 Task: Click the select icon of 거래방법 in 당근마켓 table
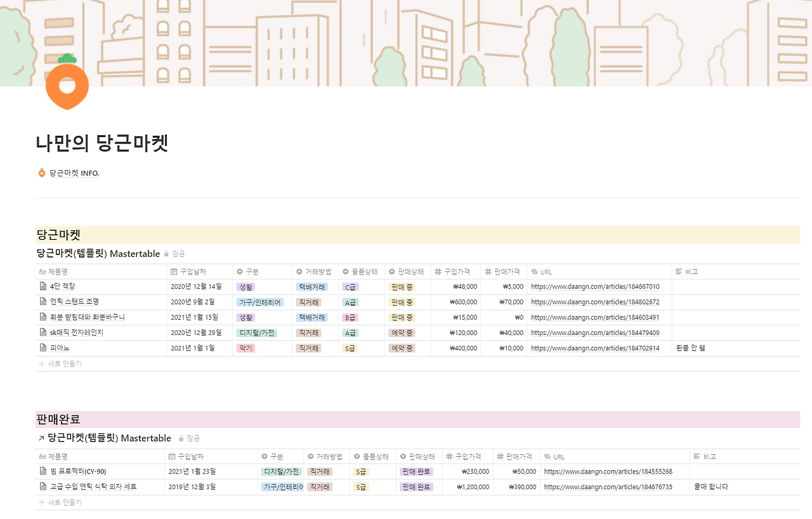299,272
